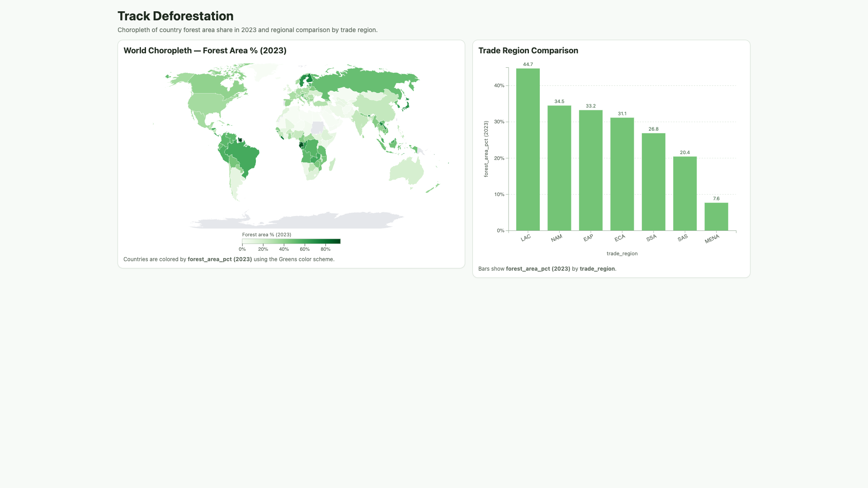This screenshot has height=488, width=868.
Task: Click the green legend color gradient bar
Action: coord(291,241)
